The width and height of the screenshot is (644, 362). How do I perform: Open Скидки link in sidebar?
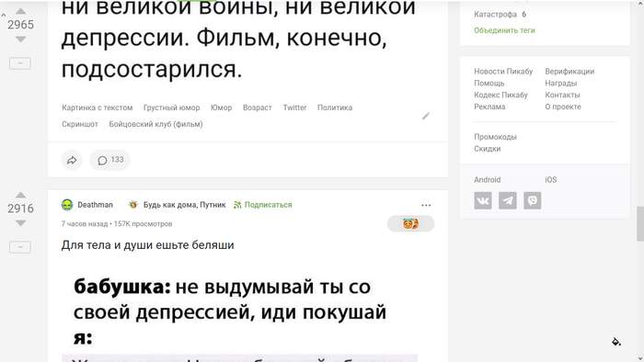487,149
